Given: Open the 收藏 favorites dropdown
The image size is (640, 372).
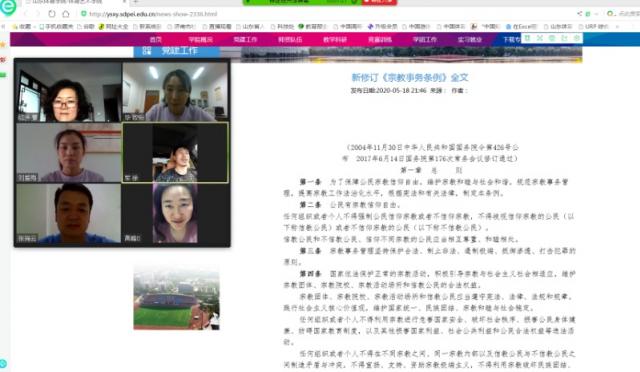Looking at the screenshot, I should (x=22, y=27).
